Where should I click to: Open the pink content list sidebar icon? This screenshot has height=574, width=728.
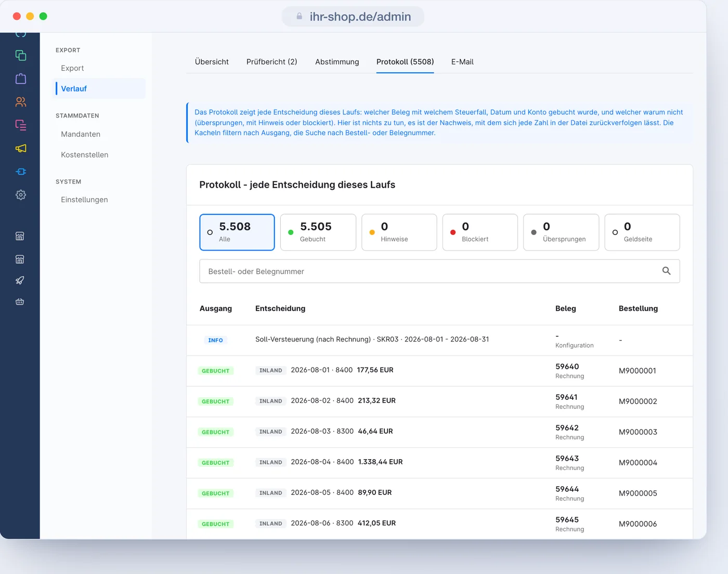click(x=21, y=125)
